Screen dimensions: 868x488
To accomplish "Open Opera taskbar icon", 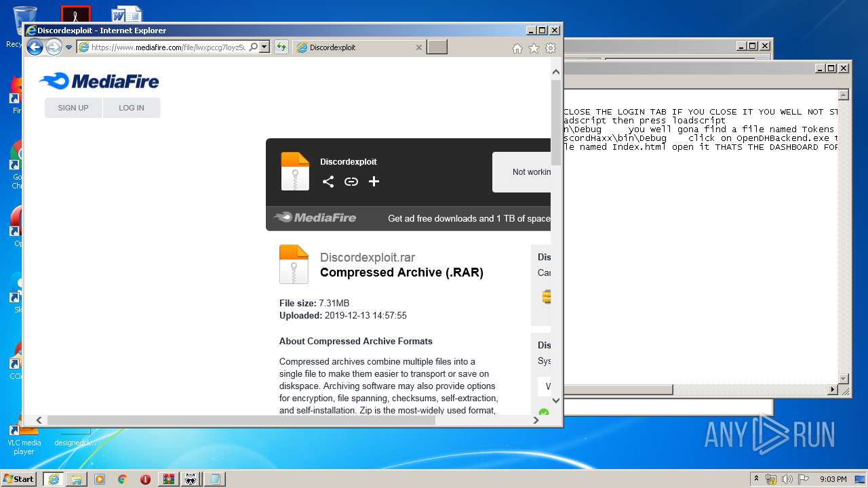I will [145, 479].
